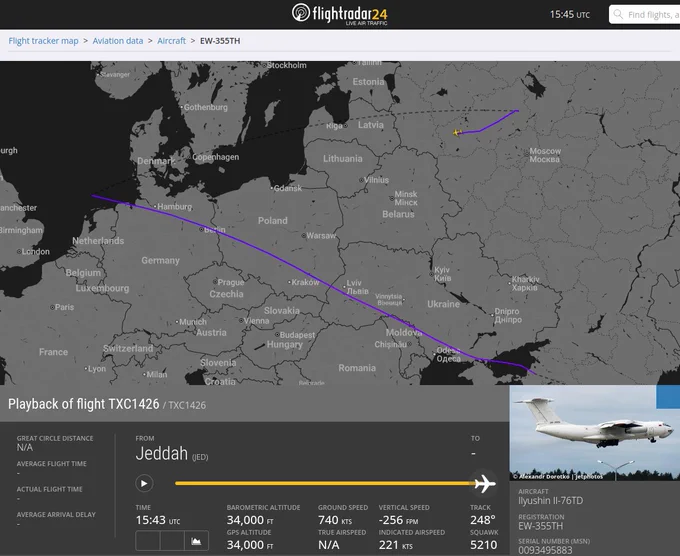
Task: Click the Flightradar24 logo
Action: (340, 14)
